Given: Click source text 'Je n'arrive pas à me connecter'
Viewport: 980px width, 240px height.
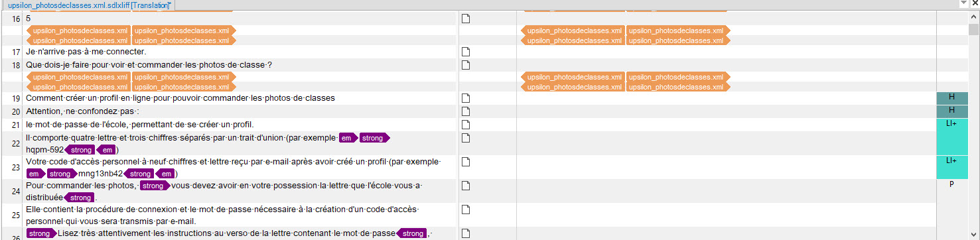Looking at the screenshot, I should point(86,52).
